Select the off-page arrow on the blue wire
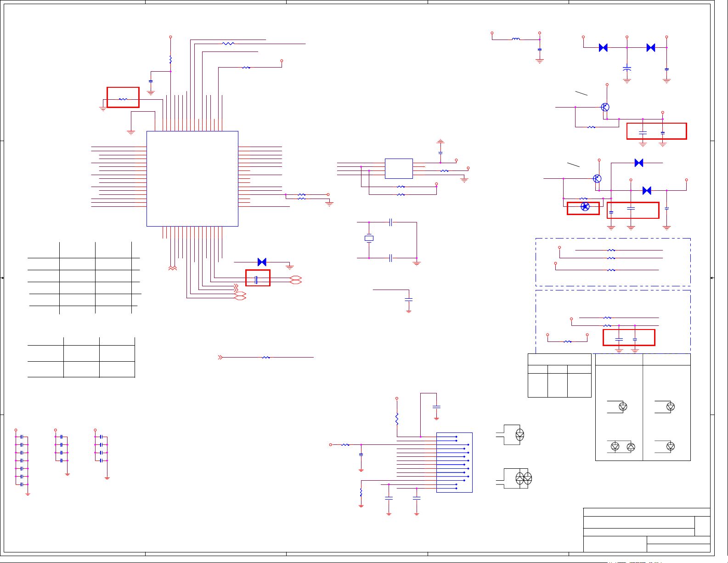This screenshot has height=563, width=728. 220,357
